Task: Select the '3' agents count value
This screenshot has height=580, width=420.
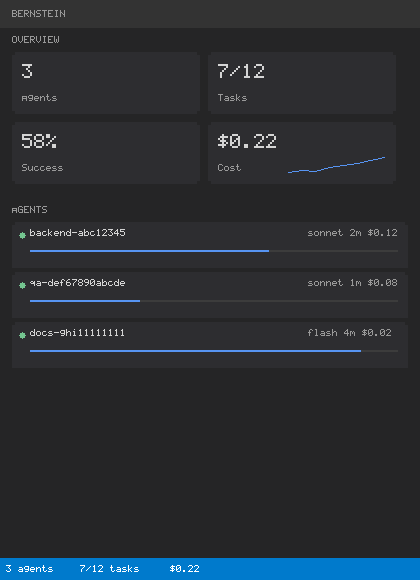Action: pyautogui.click(x=27, y=71)
